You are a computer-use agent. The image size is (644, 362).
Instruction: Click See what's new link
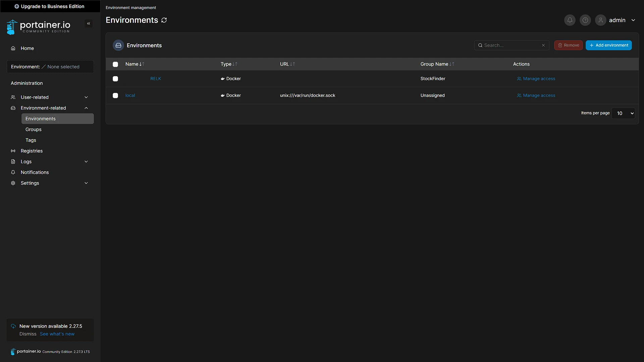57,334
